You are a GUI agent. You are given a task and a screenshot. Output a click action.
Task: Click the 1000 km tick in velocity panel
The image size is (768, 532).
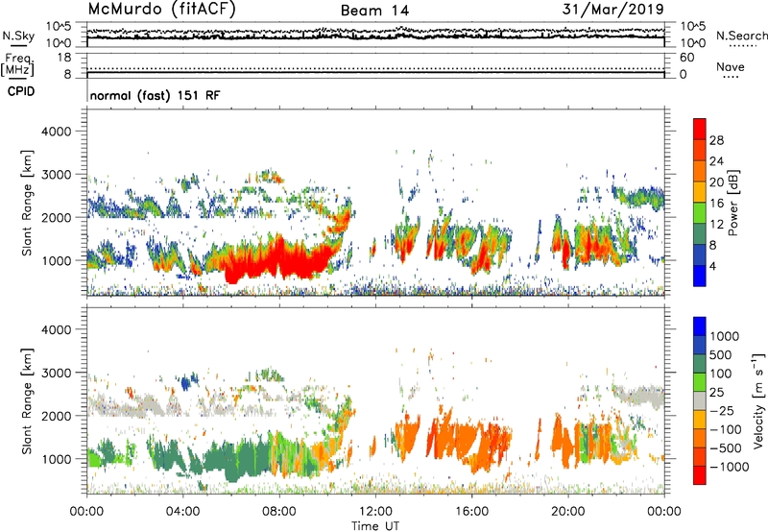pos(56,459)
